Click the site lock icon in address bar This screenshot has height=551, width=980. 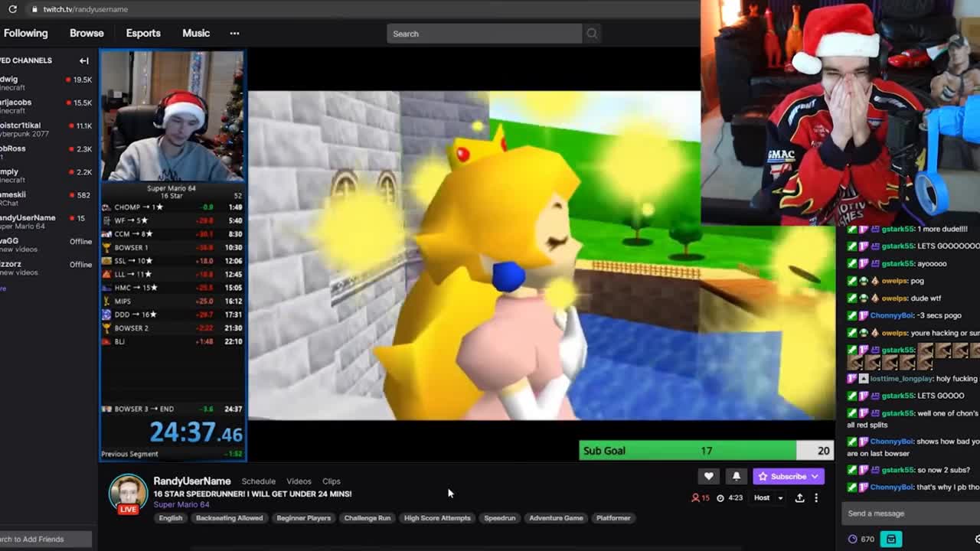pos(34,9)
